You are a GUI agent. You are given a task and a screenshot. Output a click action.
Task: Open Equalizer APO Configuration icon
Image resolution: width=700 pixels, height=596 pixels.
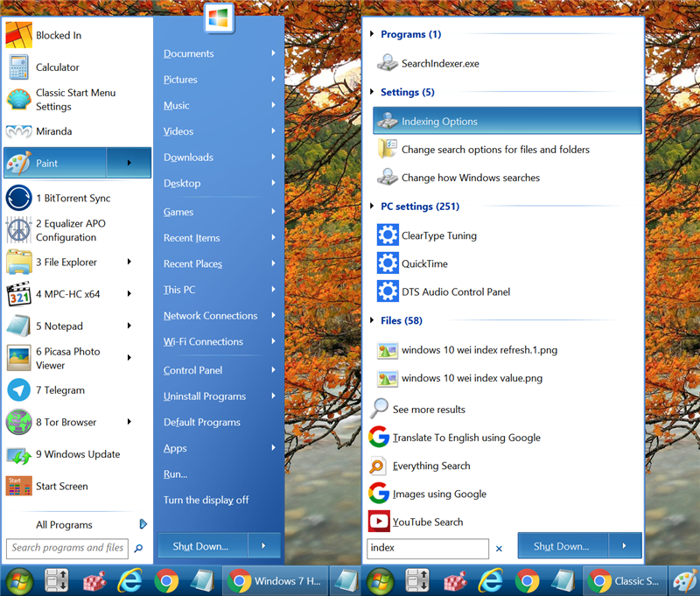click(x=18, y=230)
